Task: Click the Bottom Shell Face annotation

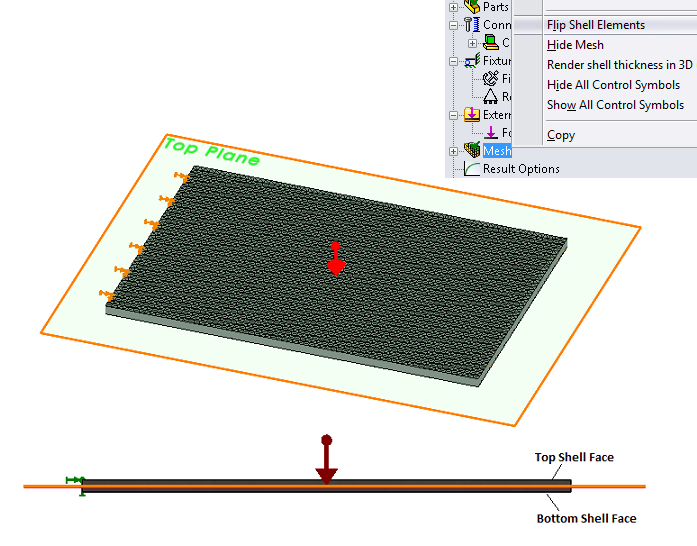Action: point(586,518)
